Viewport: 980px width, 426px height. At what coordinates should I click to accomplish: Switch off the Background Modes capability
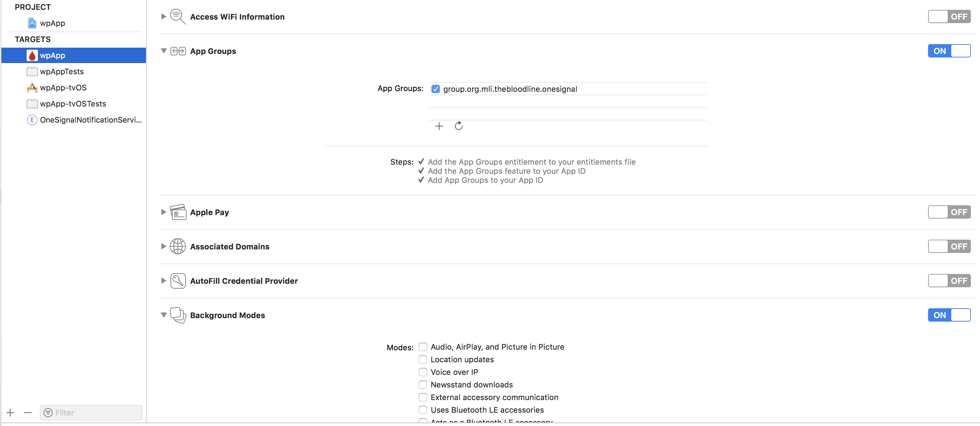click(x=949, y=315)
